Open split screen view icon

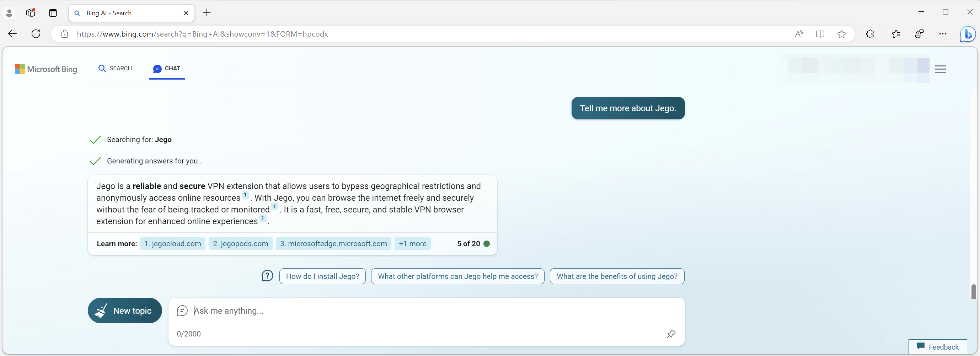click(820, 34)
